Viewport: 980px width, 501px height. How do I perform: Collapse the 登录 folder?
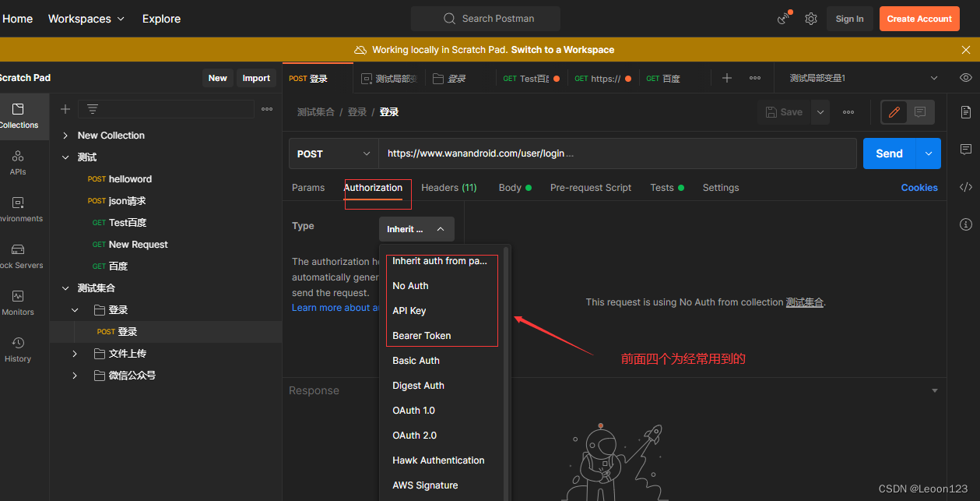click(x=75, y=310)
